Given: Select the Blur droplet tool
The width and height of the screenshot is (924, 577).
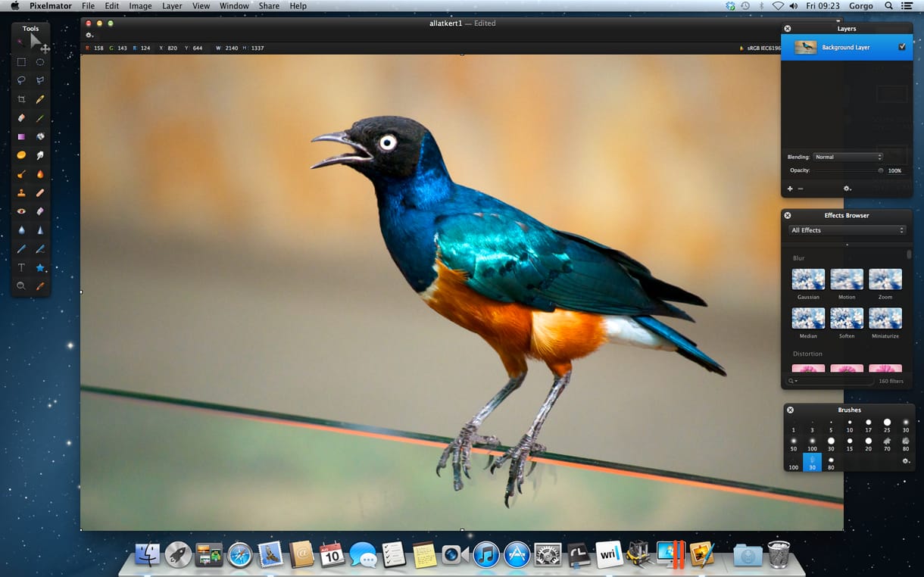Looking at the screenshot, I should 21,230.
